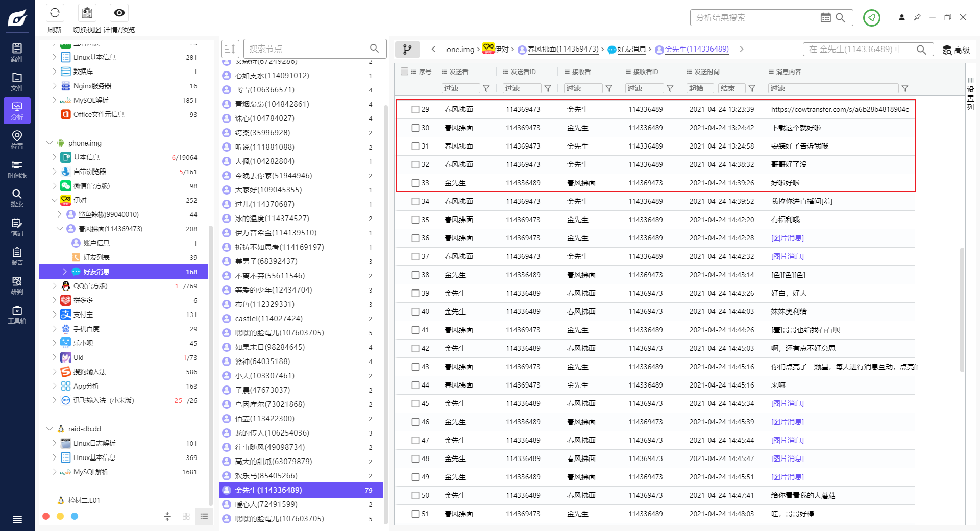Toggle the select-all checkbox in table header
Viewport: 980px width, 531px height.
click(x=405, y=71)
